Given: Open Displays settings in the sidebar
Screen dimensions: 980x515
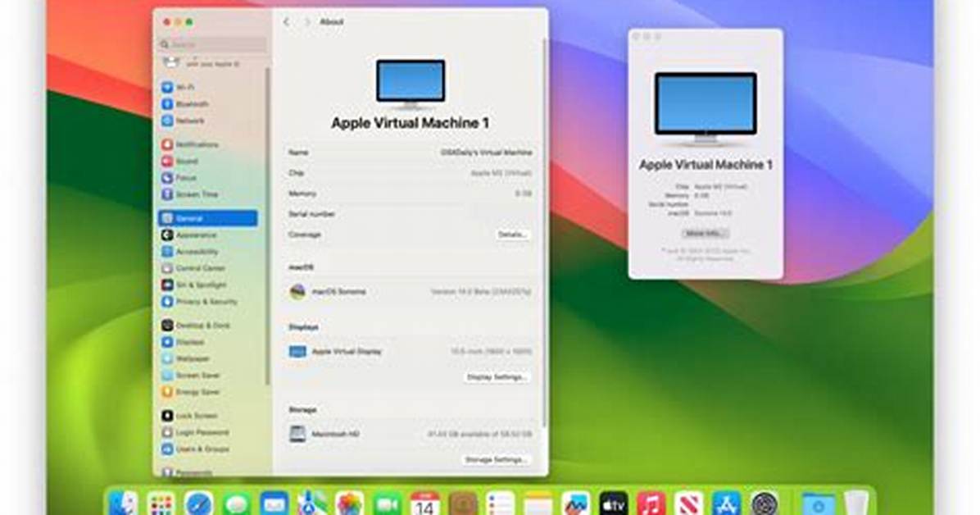Looking at the screenshot, I should coord(183,342).
